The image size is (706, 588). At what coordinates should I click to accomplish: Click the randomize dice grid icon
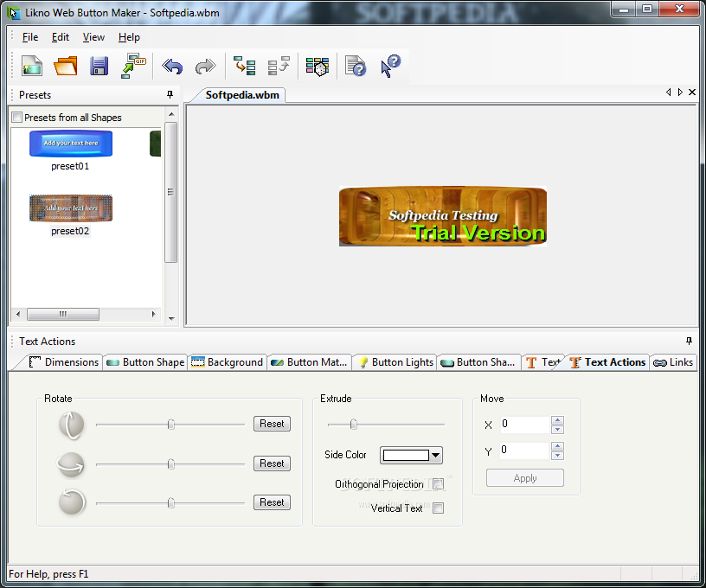point(318,67)
